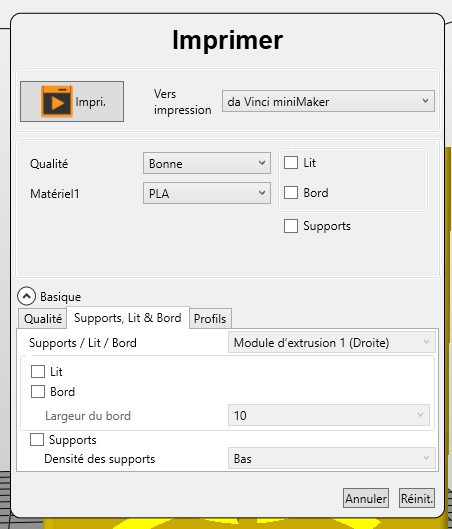Click the Supports / Lit / Bord label

[x=83, y=343]
